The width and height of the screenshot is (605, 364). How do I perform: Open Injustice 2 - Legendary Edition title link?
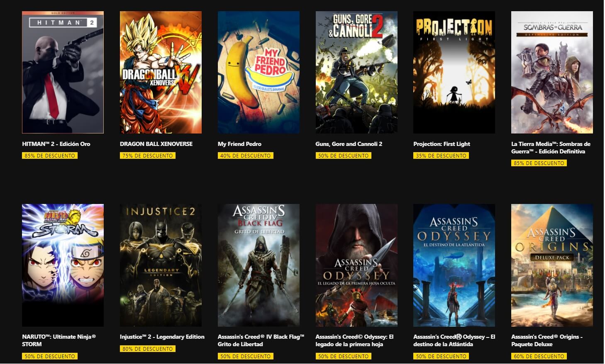pos(162,337)
